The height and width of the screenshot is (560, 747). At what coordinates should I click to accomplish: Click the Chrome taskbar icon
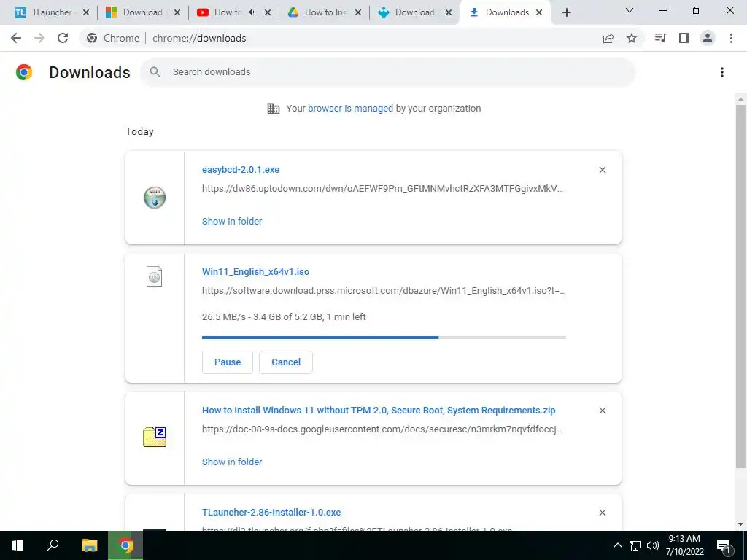pyautogui.click(x=125, y=545)
